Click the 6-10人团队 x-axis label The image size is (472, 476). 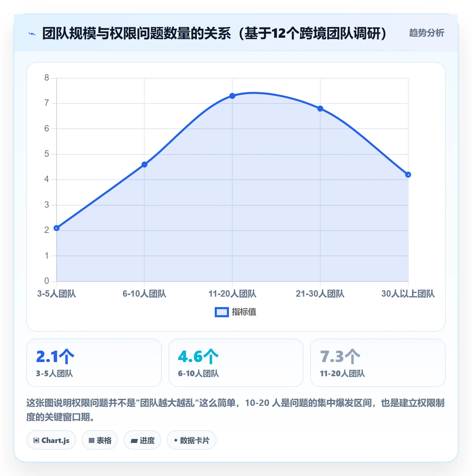point(144,294)
